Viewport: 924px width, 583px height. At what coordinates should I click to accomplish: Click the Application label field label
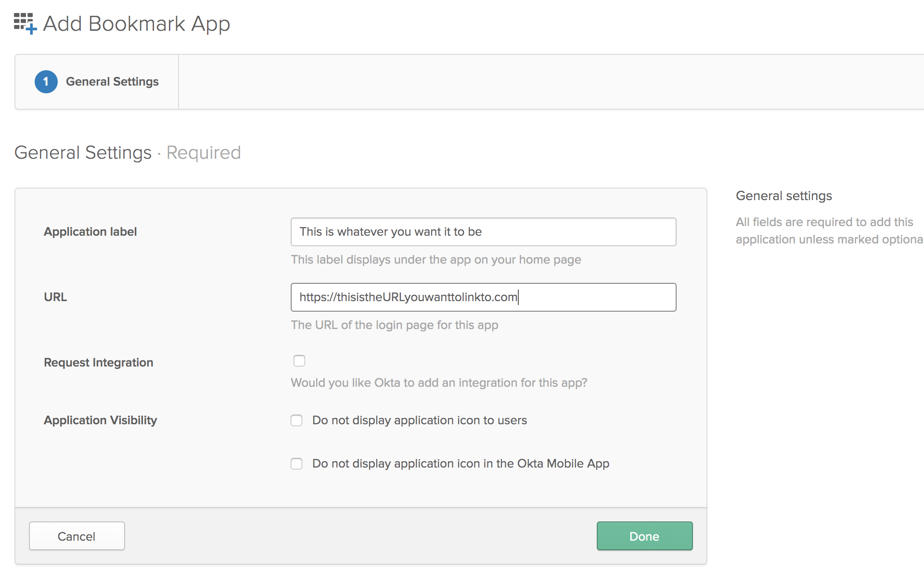tap(90, 231)
